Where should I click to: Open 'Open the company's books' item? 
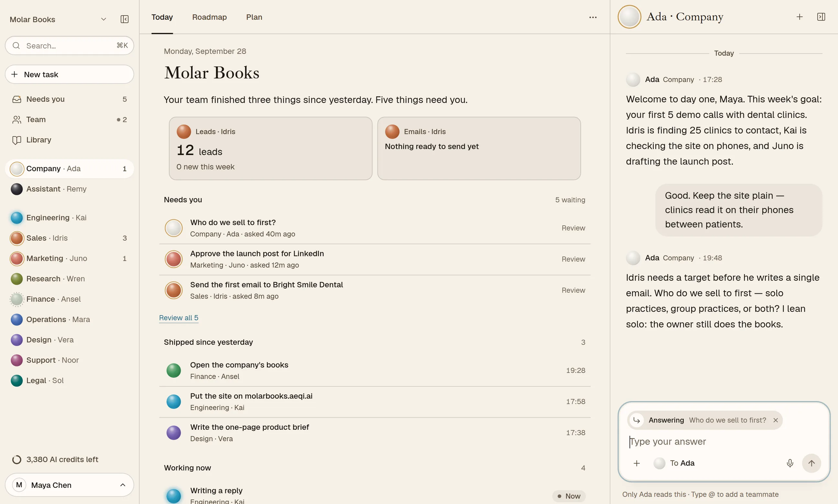click(x=375, y=371)
